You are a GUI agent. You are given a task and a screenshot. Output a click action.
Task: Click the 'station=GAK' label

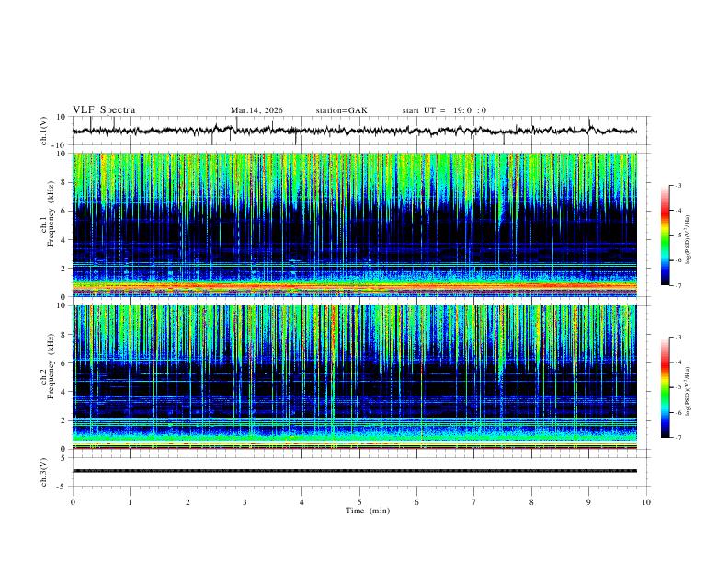click(341, 110)
